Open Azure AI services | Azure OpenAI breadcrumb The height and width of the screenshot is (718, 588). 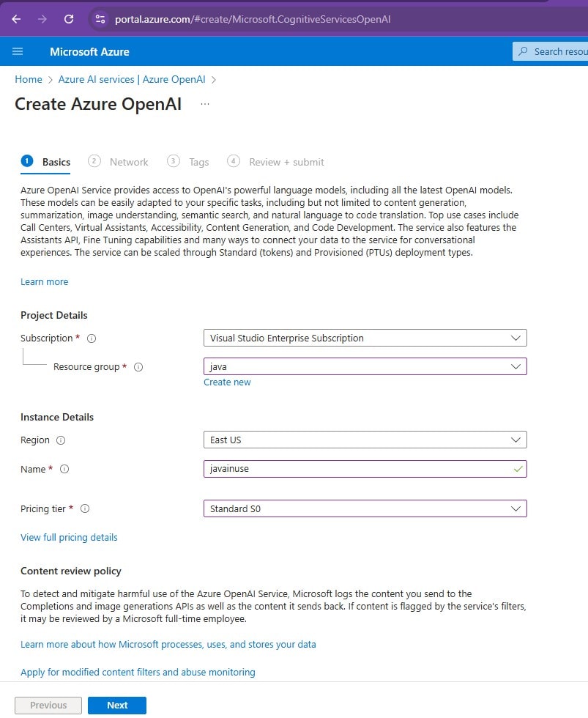[132, 79]
